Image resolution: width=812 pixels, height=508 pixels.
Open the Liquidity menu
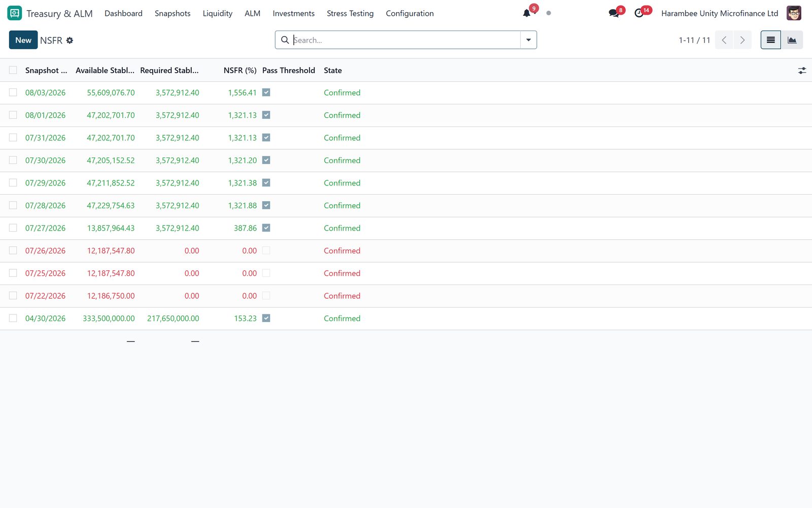[217, 13]
